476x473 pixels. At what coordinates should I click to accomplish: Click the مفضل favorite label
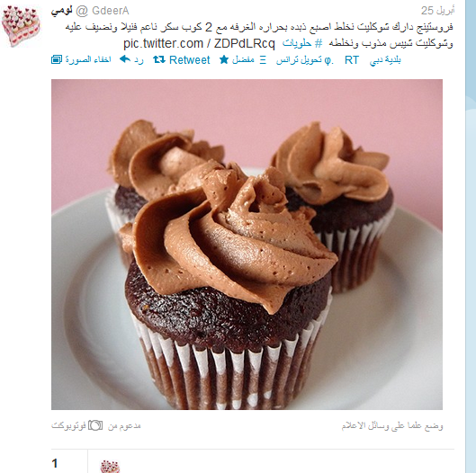click(x=243, y=59)
